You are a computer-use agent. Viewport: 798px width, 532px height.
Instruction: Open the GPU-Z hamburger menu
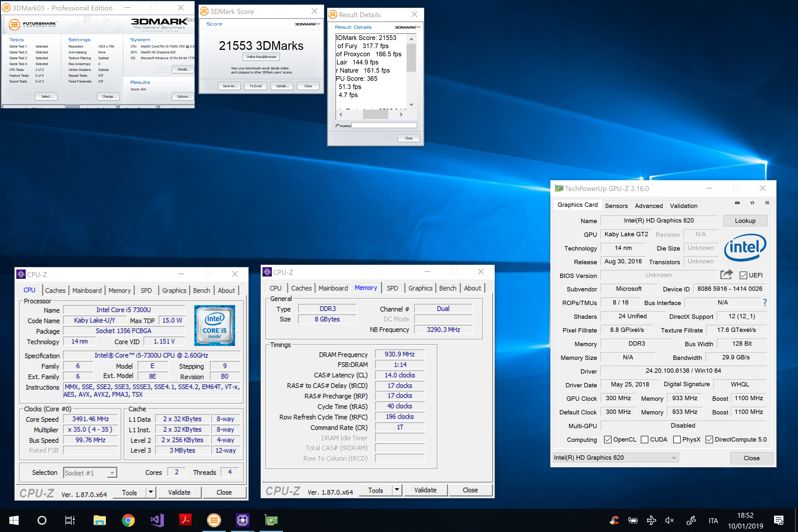[x=767, y=203]
